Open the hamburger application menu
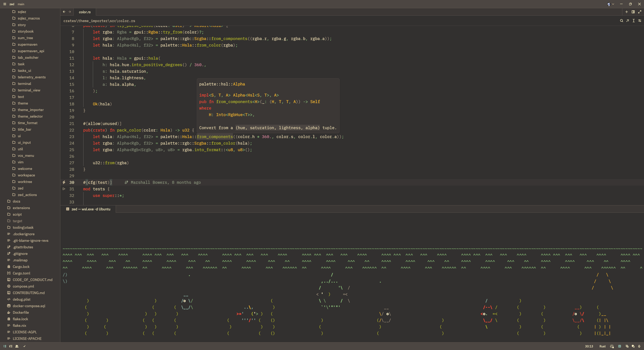644x350 pixels. [x=5, y=4]
